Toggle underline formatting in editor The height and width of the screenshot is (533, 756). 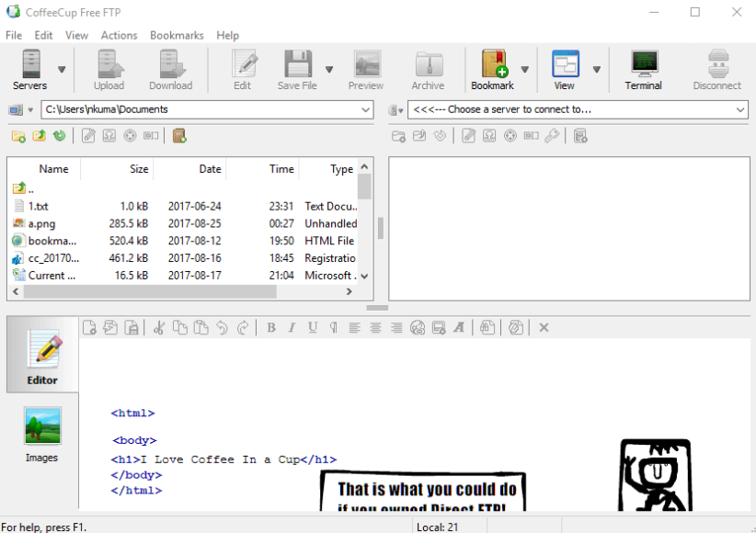313,328
